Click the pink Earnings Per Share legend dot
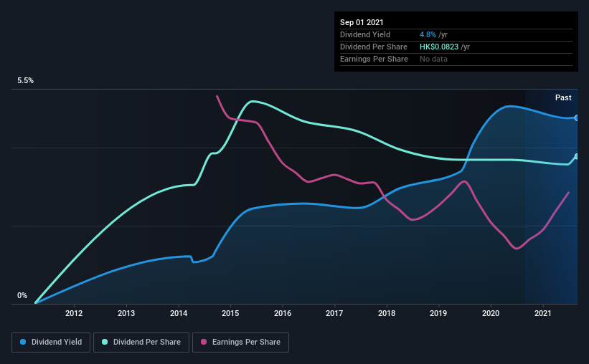 204,342
